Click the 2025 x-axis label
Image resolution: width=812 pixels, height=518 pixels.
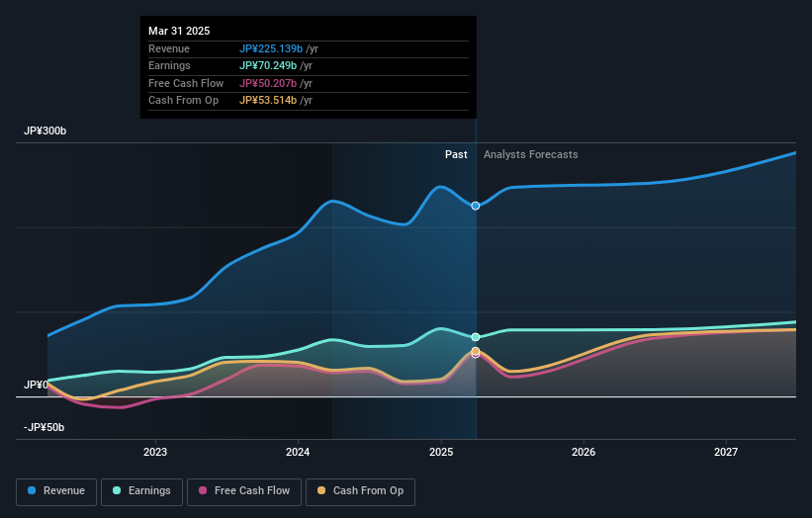click(x=441, y=452)
